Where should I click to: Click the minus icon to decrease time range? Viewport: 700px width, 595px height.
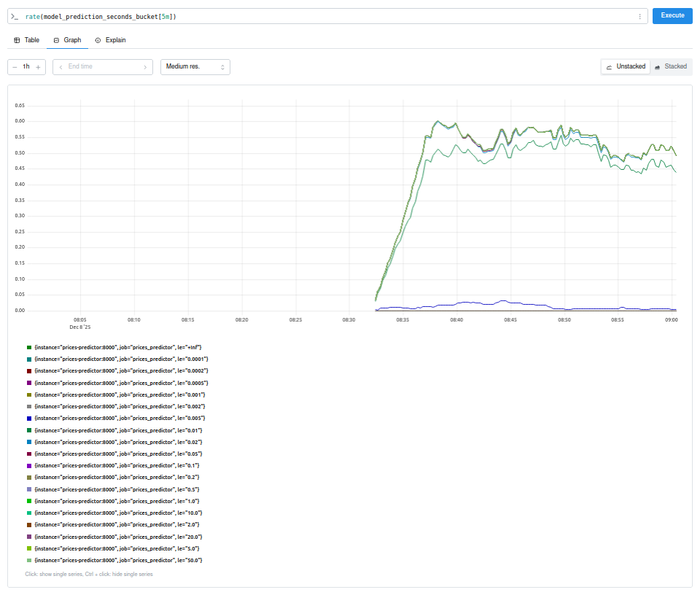pos(15,66)
